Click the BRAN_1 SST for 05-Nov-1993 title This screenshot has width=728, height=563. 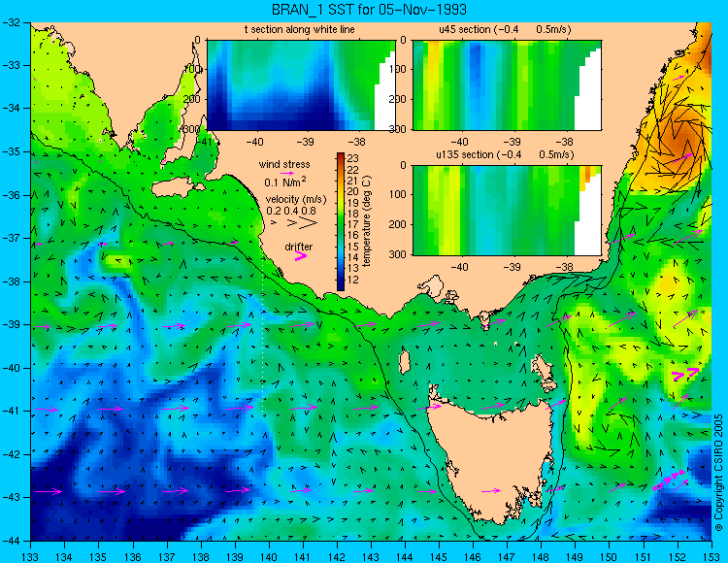(x=369, y=10)
